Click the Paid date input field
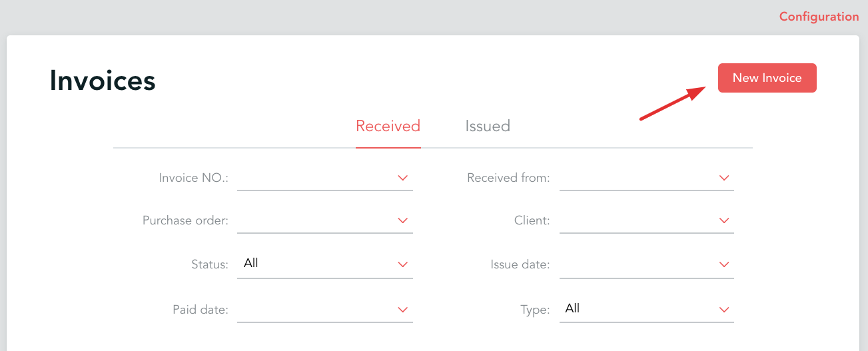Image resolution: width=868 pixels, height=351 pixels. click(x=313, y=310)
